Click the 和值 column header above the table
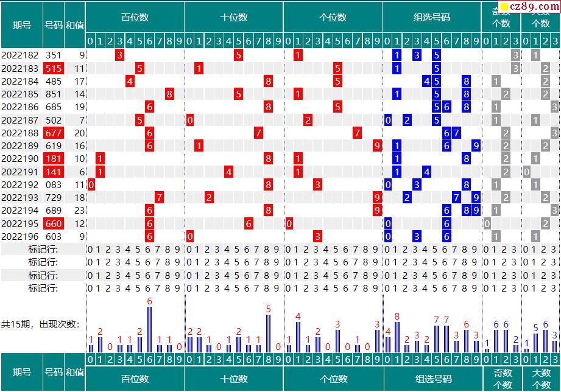Viewport: 561px width, 392px height. pos(75,25)
